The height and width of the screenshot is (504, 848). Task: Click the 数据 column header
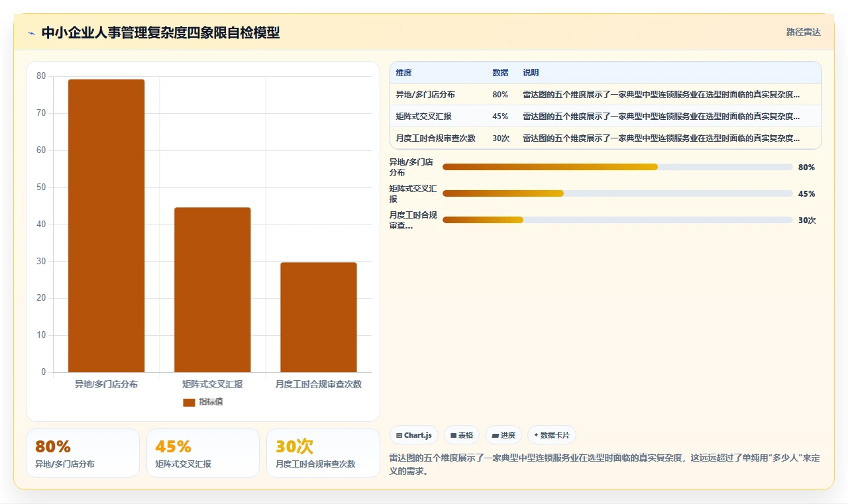500,73
